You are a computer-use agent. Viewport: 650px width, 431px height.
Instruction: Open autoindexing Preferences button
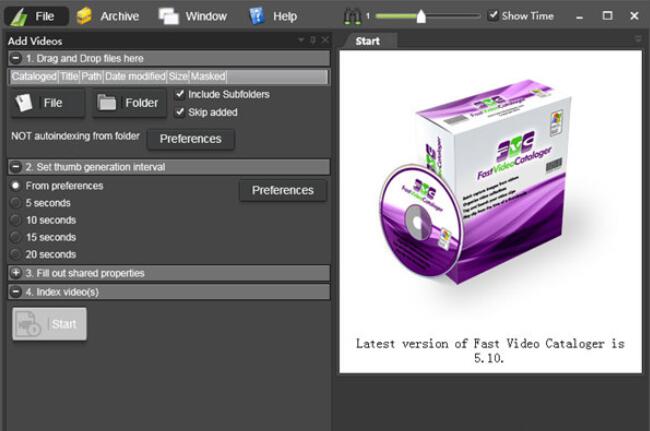(x=191, y=139)
